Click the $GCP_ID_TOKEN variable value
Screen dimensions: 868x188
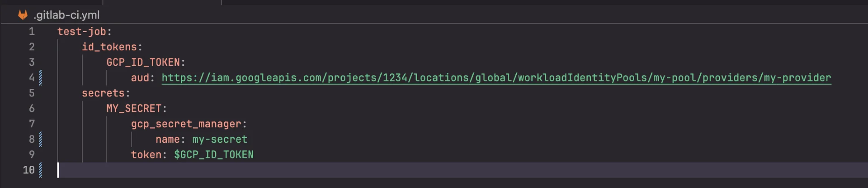[x=214, y=155]
